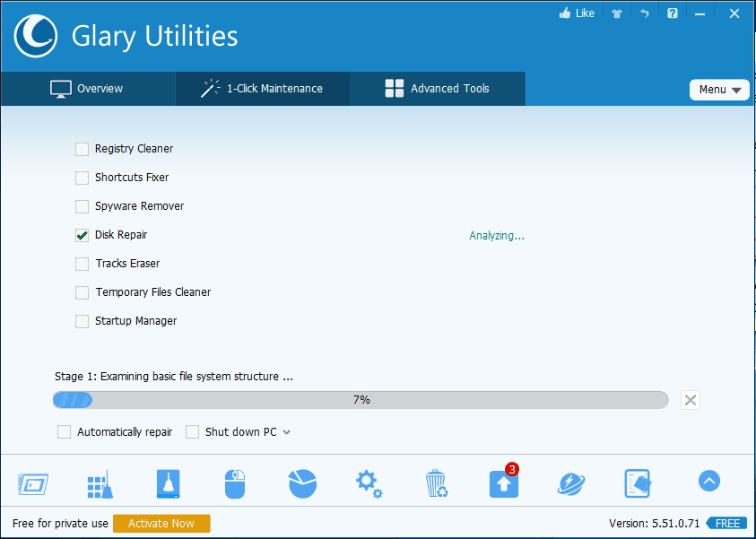The image size is (756, 539).
Task: Open the Uninstall Manager trash bin icon
Action: [x=437, y=483]
